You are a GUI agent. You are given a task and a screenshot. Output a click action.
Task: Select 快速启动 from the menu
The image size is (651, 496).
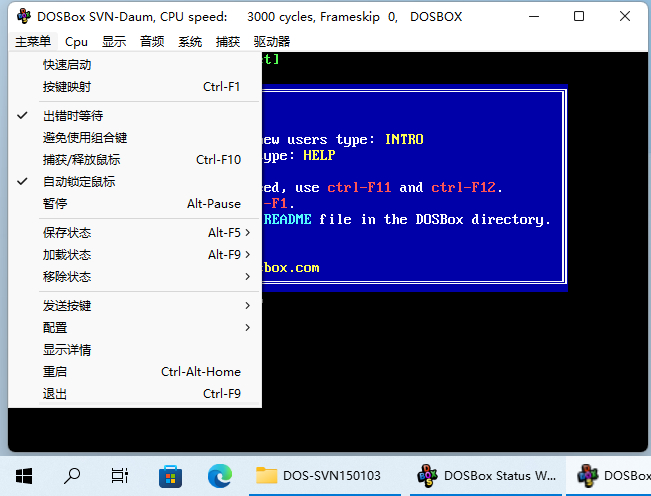click(135, 65)
